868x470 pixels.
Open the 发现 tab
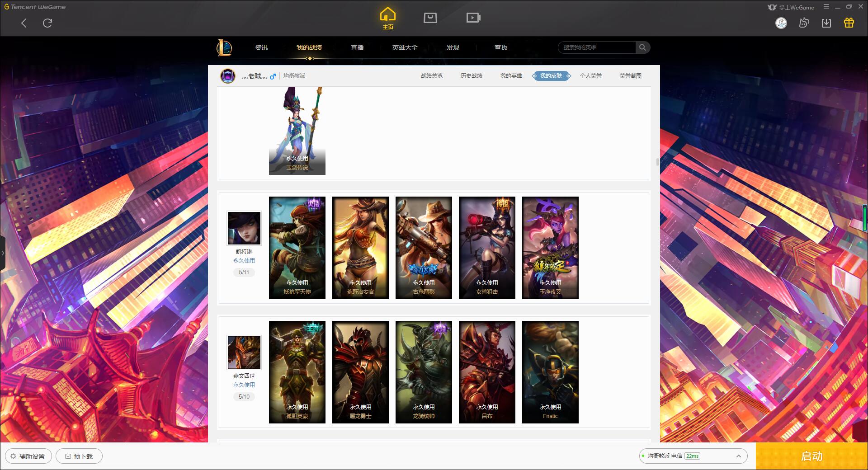pos(453,47)
